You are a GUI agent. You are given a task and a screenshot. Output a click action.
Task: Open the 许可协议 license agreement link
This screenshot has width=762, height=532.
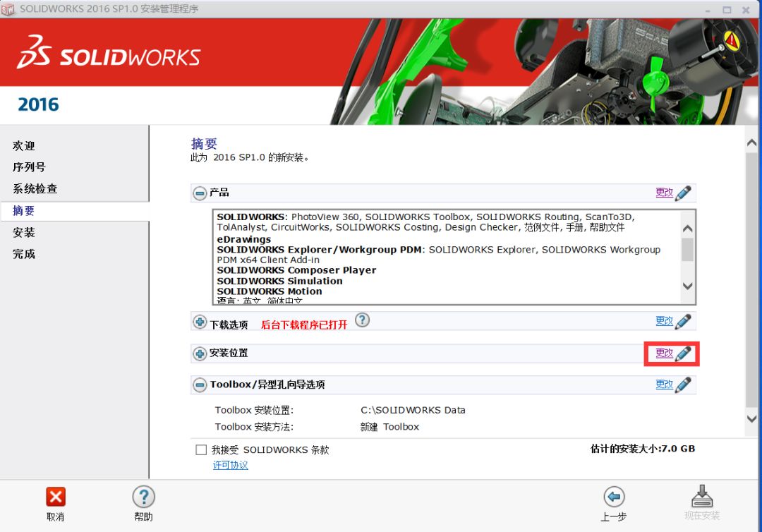point(230,465)
